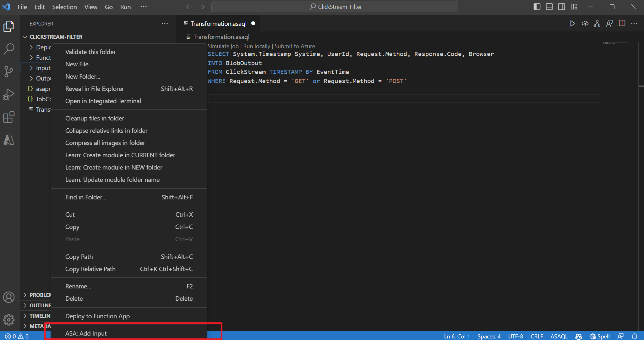Screen dimensions: 644x340
Task: Click the Source Control icon in sidebar
Action: click(x=9, y=70)
